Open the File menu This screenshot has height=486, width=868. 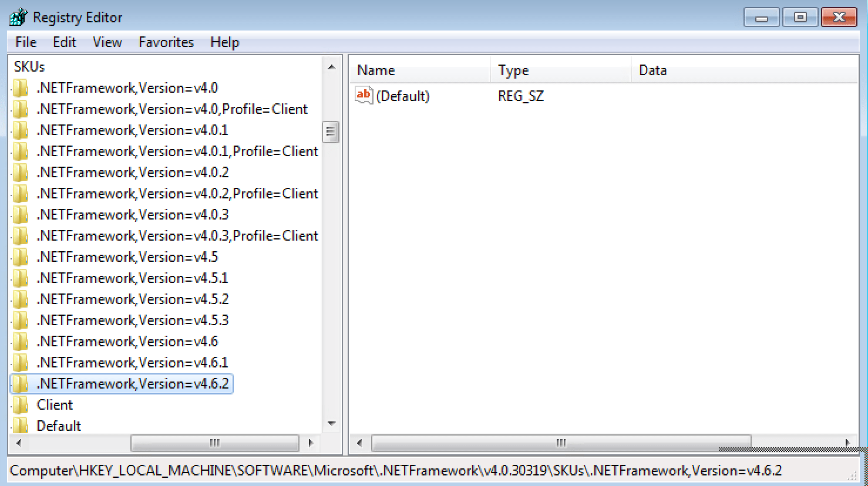(26, 42)
